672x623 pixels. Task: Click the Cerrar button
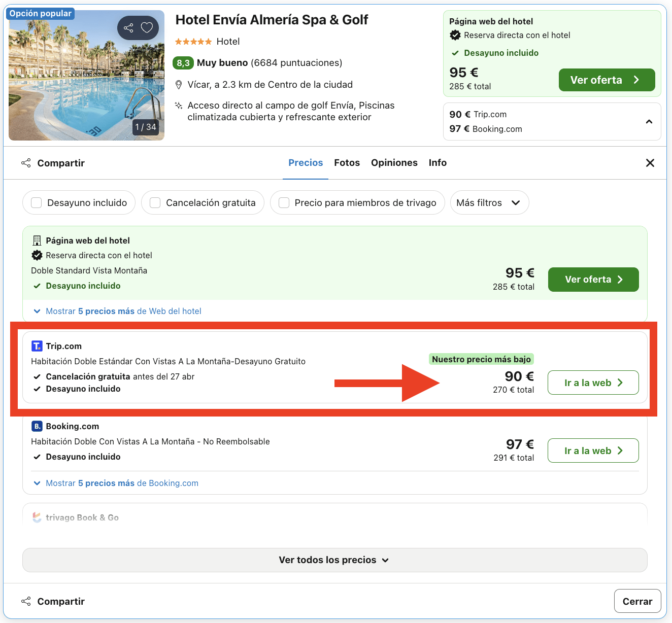tap(637, 601)
